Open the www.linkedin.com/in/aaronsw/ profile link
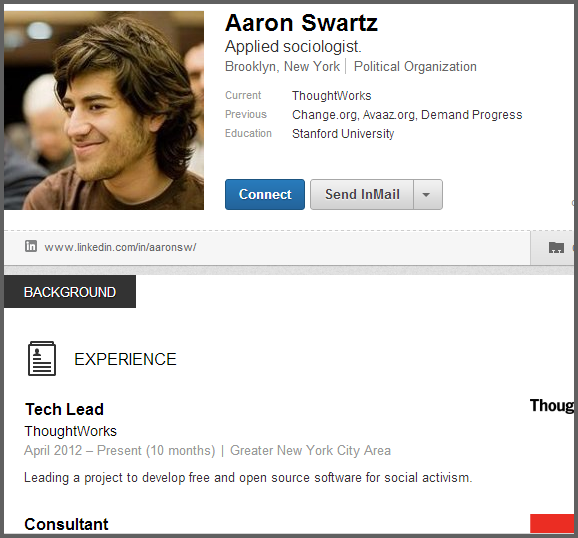Image resolution: width=578 pixels, height=538 pixels. tap(120, 247)
